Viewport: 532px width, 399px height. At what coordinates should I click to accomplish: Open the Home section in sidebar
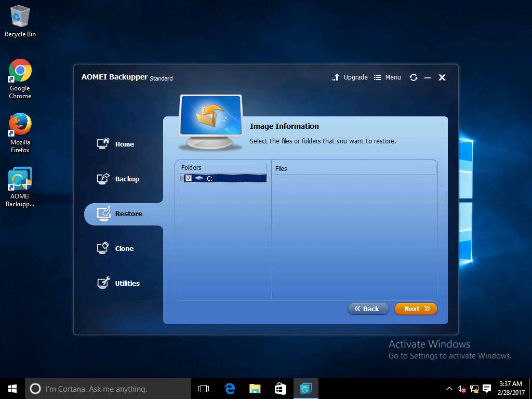[x=115, y=144]
